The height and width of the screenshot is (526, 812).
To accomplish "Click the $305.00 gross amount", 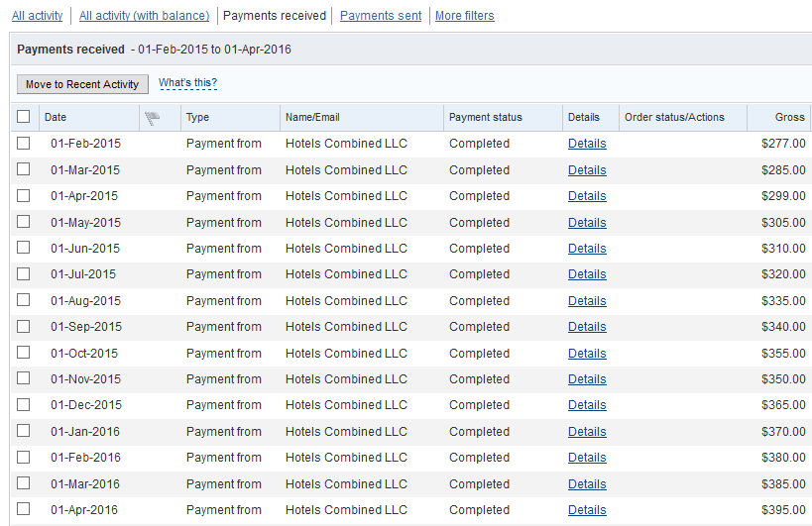I will [783, 223].
